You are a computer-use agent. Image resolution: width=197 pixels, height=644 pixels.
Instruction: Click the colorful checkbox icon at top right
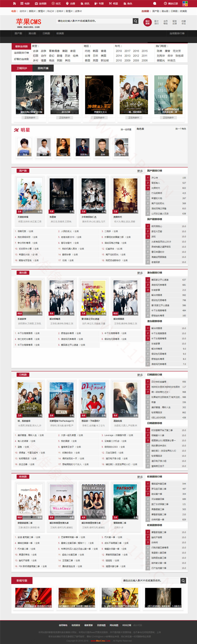click(185, 4)
